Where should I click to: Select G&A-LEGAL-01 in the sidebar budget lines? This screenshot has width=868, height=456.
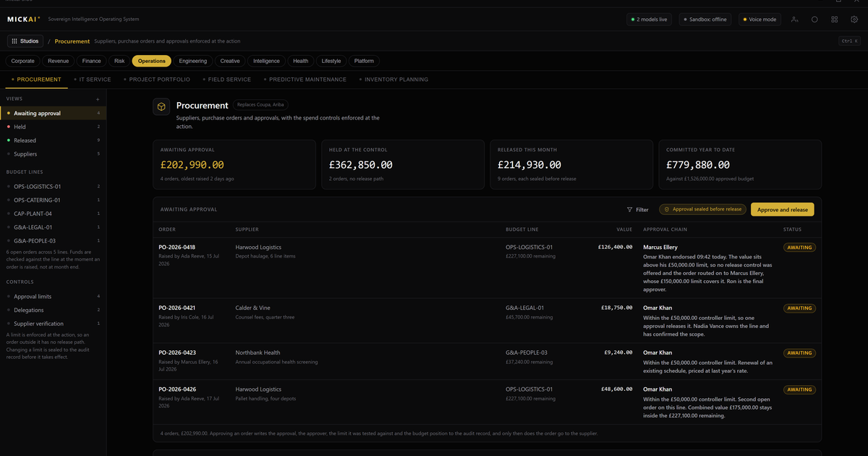pyautogui.click(x=53, y=227)
